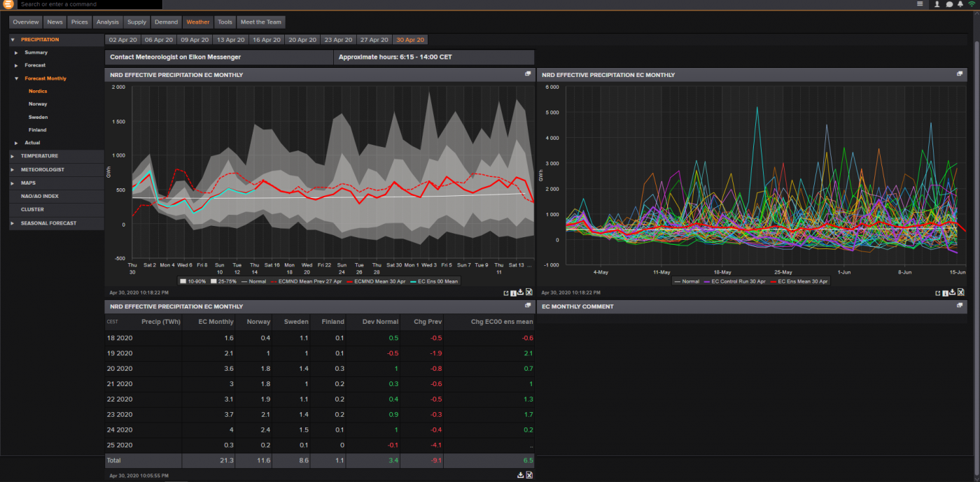The width and height of the screenshot is (980, 482).
Task: Select the 27 Apr 20 date tab
Action: tap(374, 40)
